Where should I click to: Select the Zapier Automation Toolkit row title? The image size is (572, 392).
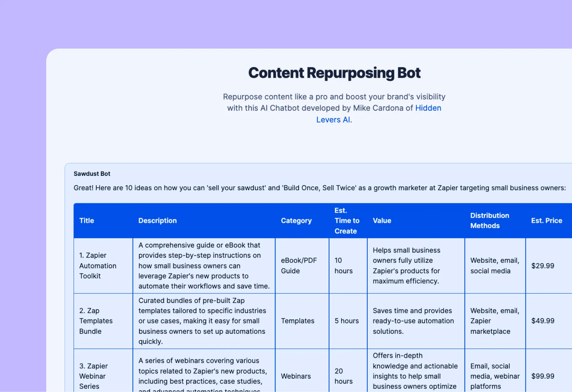click(x=98, y=266)
